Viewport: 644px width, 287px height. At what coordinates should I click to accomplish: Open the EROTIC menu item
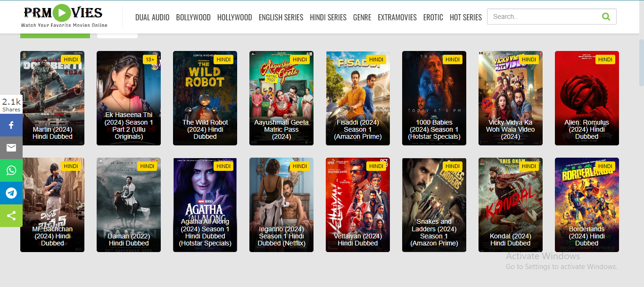(433, 17)
